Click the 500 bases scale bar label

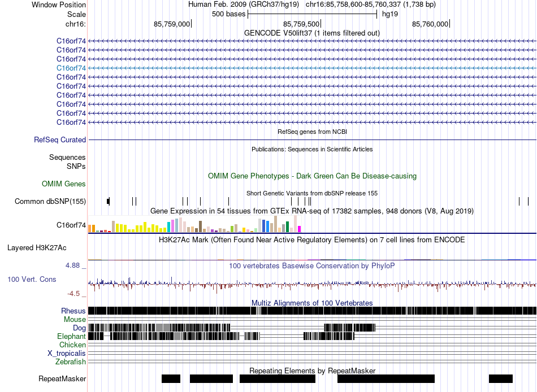click(228, 14)
